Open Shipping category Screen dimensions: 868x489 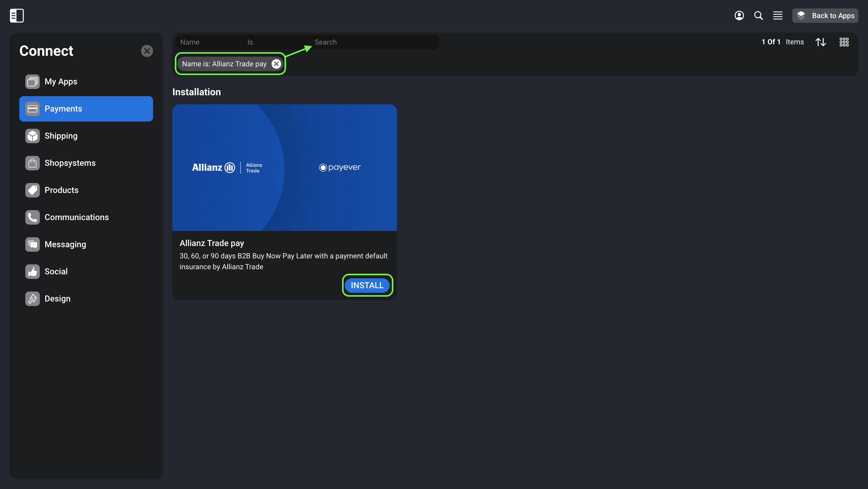[86, 136]
